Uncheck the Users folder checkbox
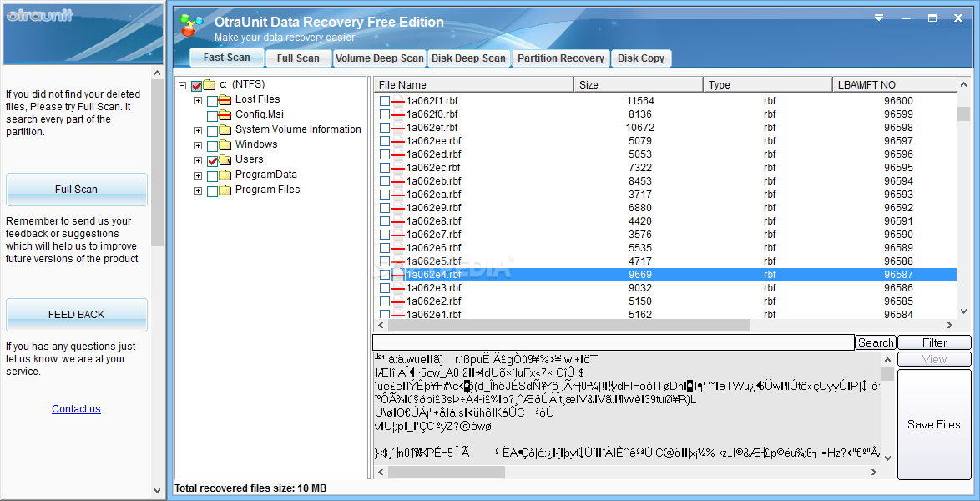 (213, 160)
